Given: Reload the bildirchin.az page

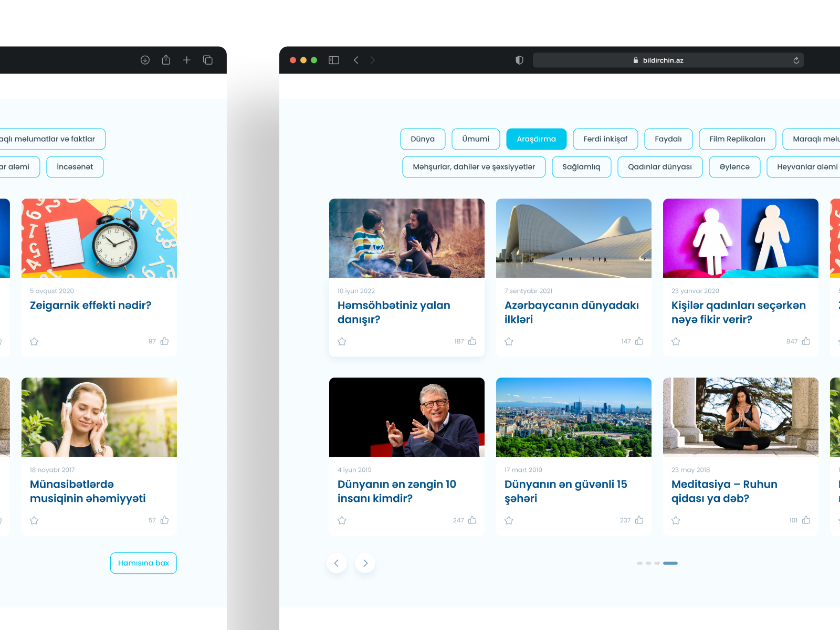Looking at the screenshot, I should [x=796, y=60].
